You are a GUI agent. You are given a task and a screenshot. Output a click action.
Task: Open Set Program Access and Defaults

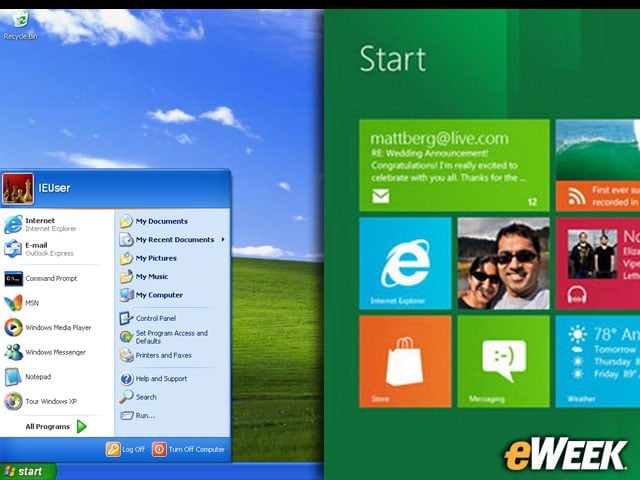[164, 337]
